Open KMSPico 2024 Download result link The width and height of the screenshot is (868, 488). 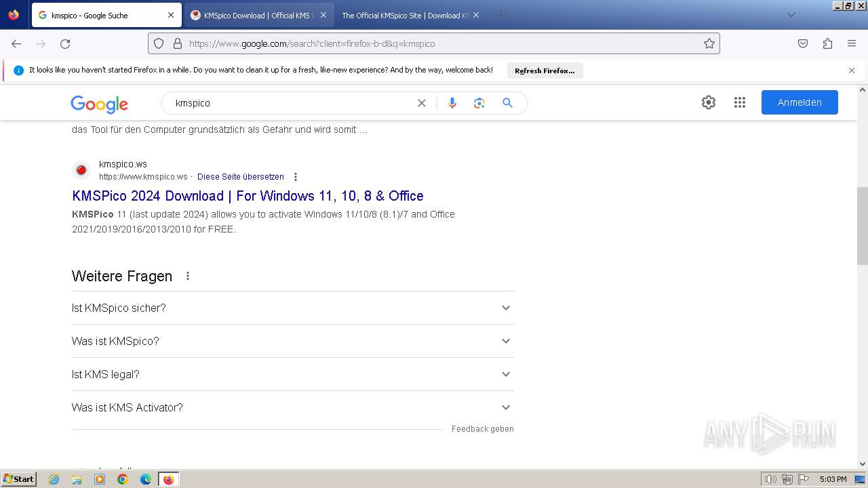pos(248,196)
